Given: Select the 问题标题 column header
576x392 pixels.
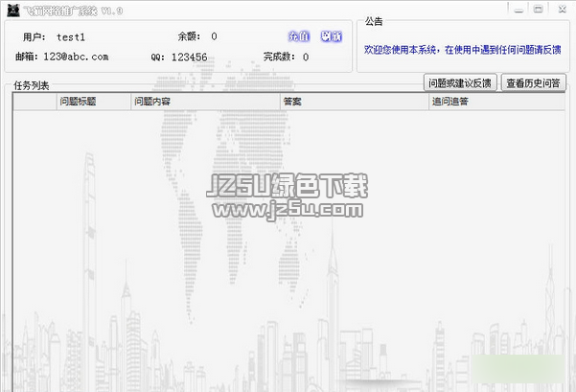Looking at the screenshot, I should [x=94, y=102].
